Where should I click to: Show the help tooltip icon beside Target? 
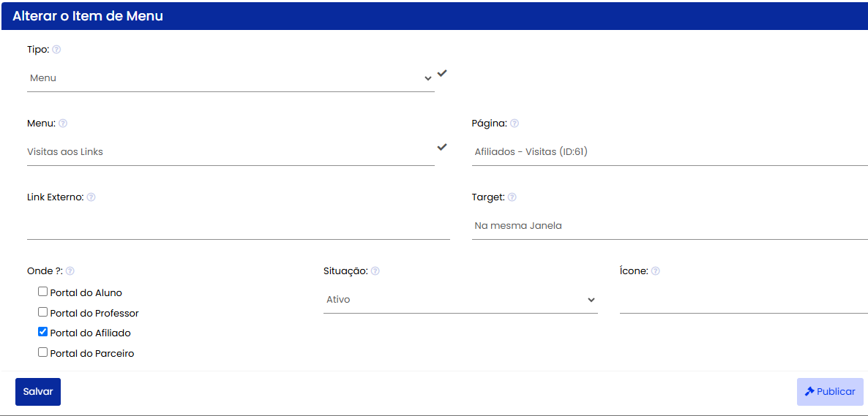(x=512, y=197)
